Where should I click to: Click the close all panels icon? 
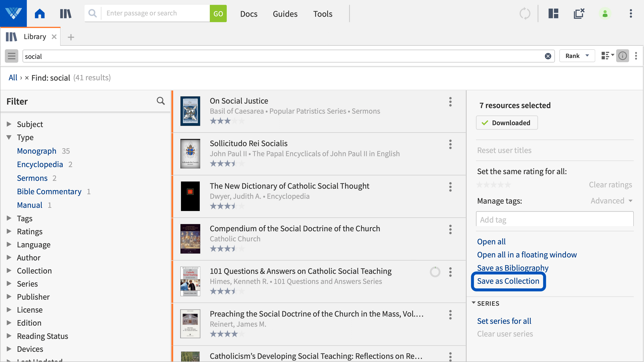point(579,13)
